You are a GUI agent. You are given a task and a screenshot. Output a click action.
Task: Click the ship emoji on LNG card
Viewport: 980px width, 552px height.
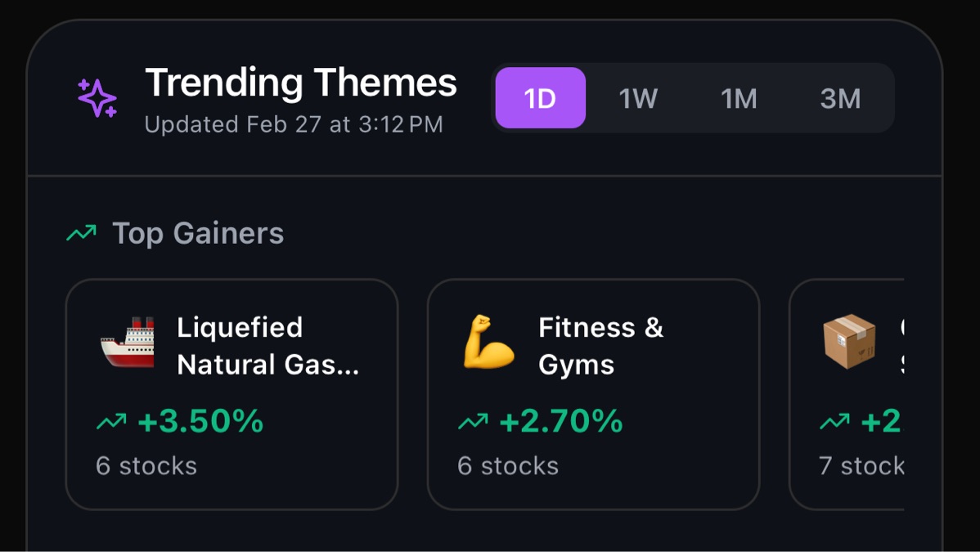[128, 343]
